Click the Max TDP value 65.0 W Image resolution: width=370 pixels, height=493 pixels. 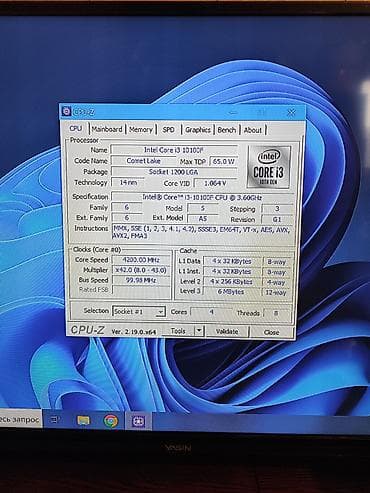tap(224, 161)
